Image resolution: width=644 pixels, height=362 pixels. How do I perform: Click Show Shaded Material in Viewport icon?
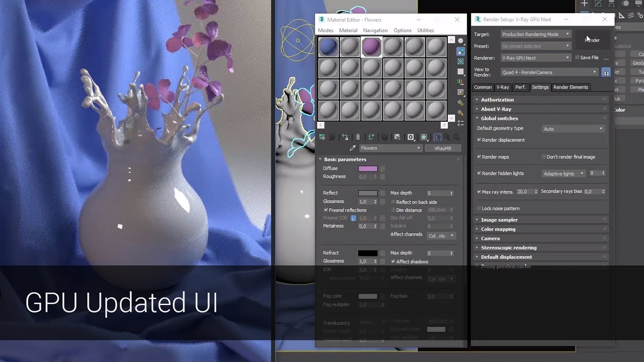tap(424, 137)
